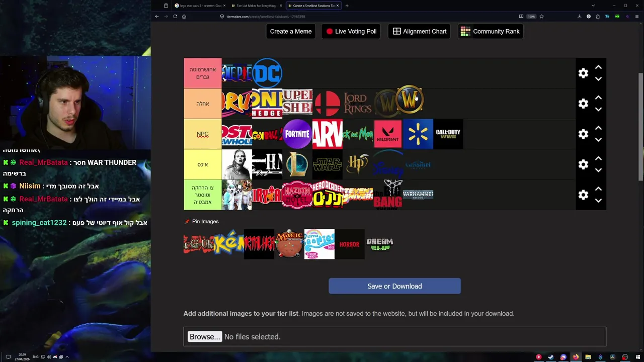Select the Valorant red tile
The width and height of the screenshot is (644, 362).
pyautogui.click(x=388, y=134)
